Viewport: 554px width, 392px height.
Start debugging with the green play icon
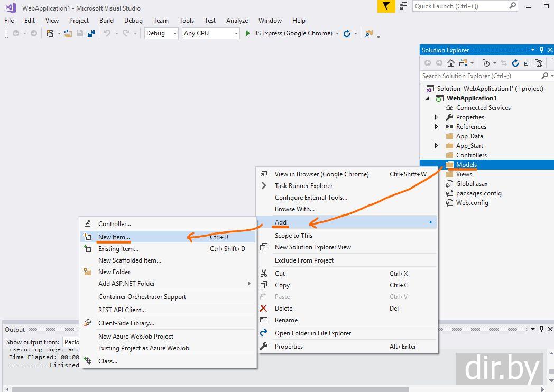pos(248,33)
